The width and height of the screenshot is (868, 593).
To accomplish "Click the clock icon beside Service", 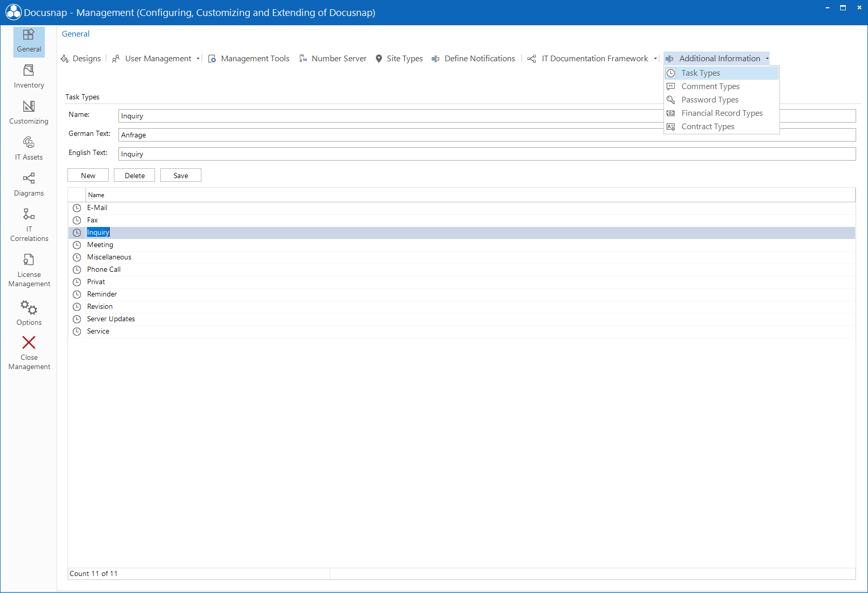I will 77,332.
